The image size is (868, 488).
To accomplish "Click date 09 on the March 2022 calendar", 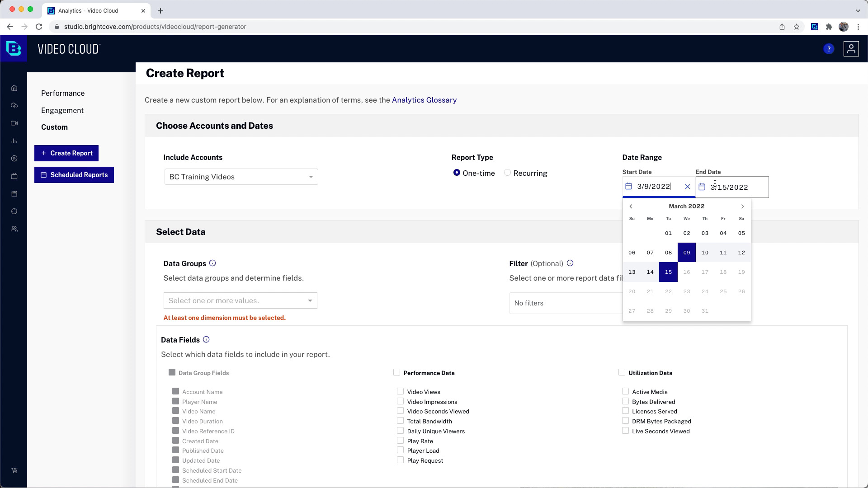I will (686, 253).
